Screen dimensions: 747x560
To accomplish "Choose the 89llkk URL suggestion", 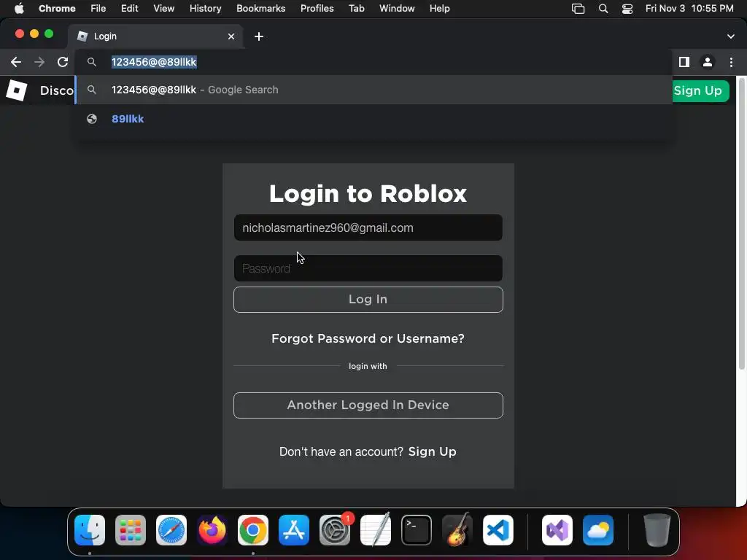I will pyautogui.click(x=373, y=119).
